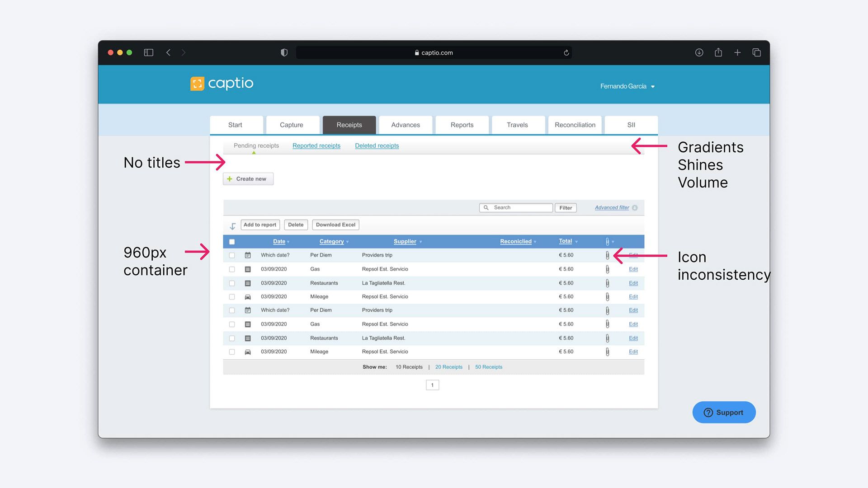Click the captio logo in header
The height and width of the screenshot is (488, 868).
click(222, 84)
